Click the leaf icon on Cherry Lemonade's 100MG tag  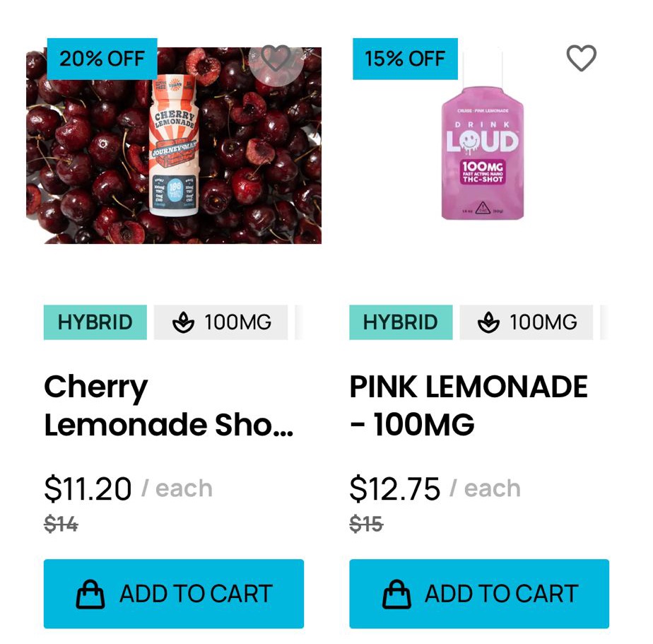pyautogui.click(x=183, y=323)
